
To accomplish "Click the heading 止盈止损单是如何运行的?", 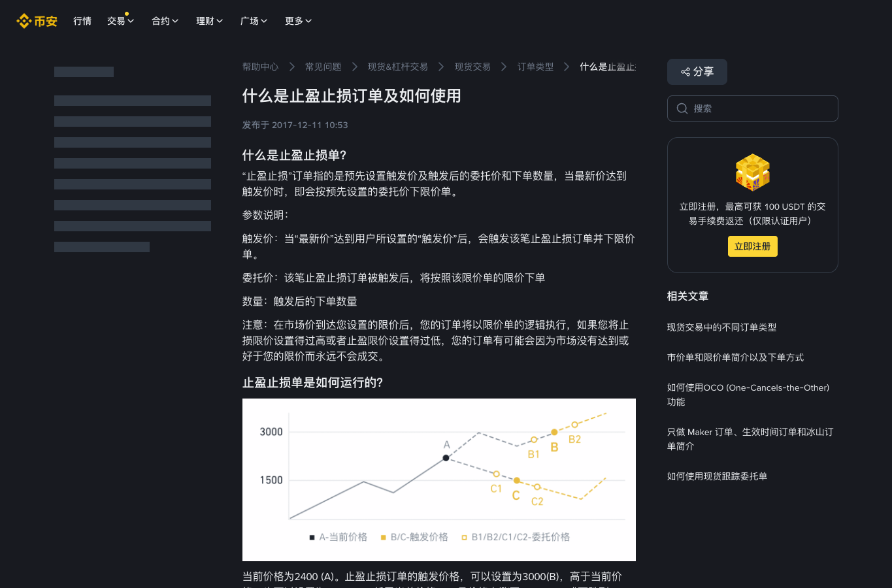I will 313,382.
